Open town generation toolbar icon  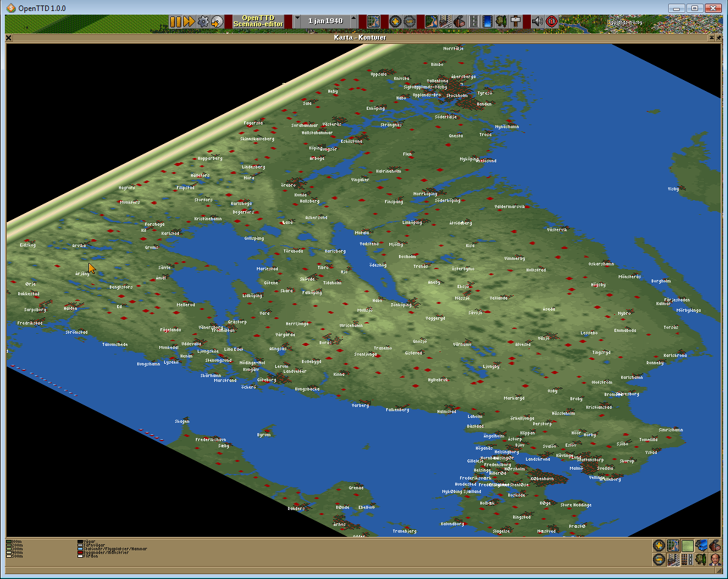tap(445, 21)
